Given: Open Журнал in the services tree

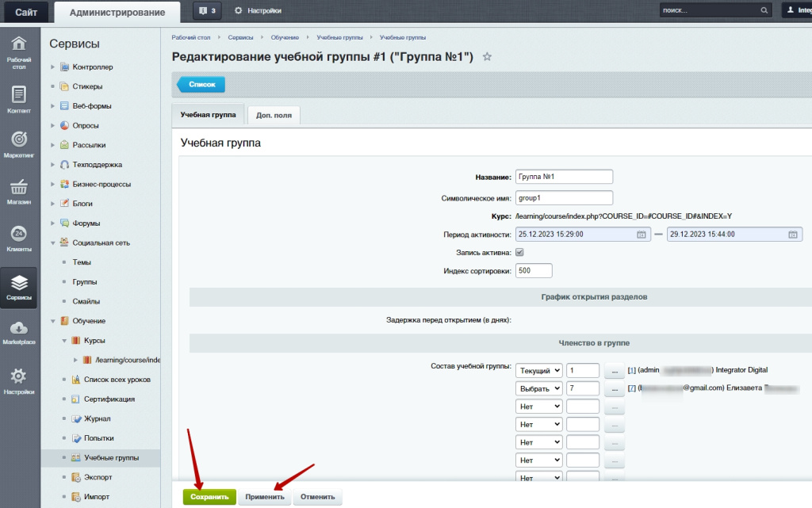Looking at the screenshot, I should click(x=97, y=418).
